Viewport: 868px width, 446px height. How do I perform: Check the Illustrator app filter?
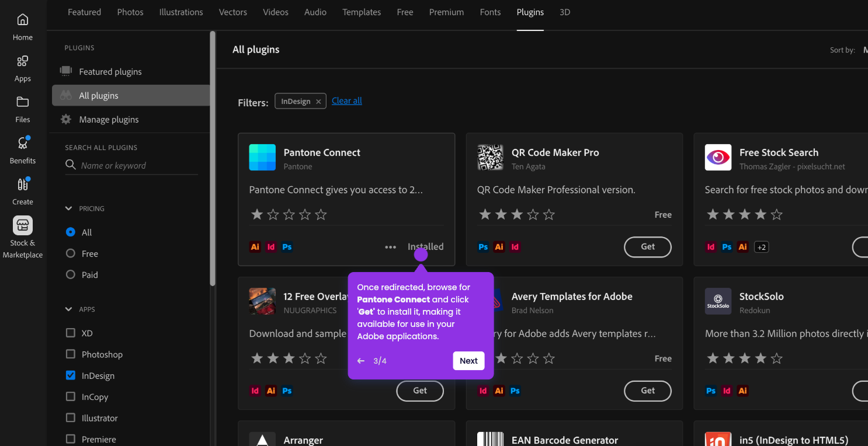click(71, 418)
